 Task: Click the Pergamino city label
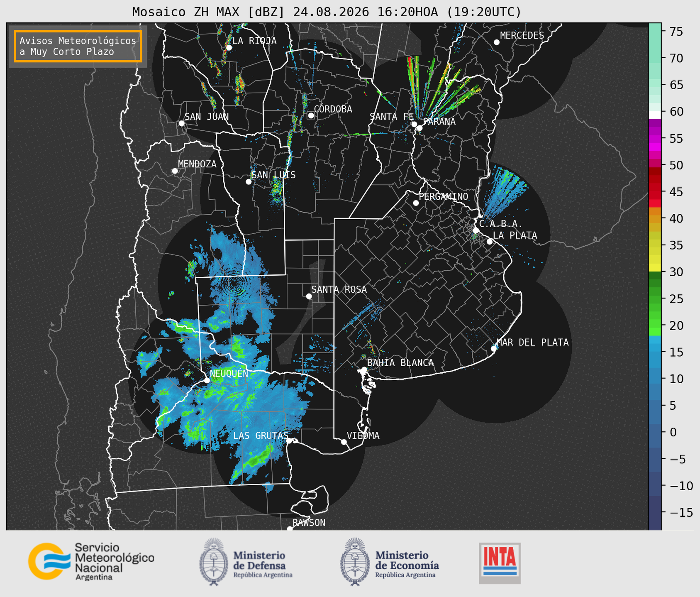coord(444,196)
